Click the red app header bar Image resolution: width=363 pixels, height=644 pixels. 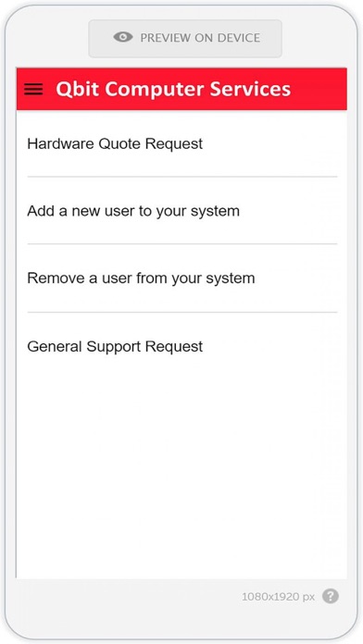point(181,89)
